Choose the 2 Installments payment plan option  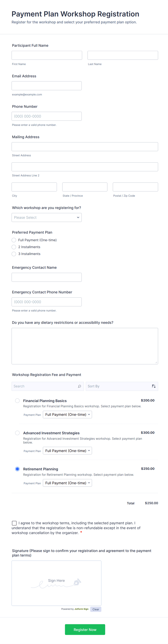coord(14,247)
